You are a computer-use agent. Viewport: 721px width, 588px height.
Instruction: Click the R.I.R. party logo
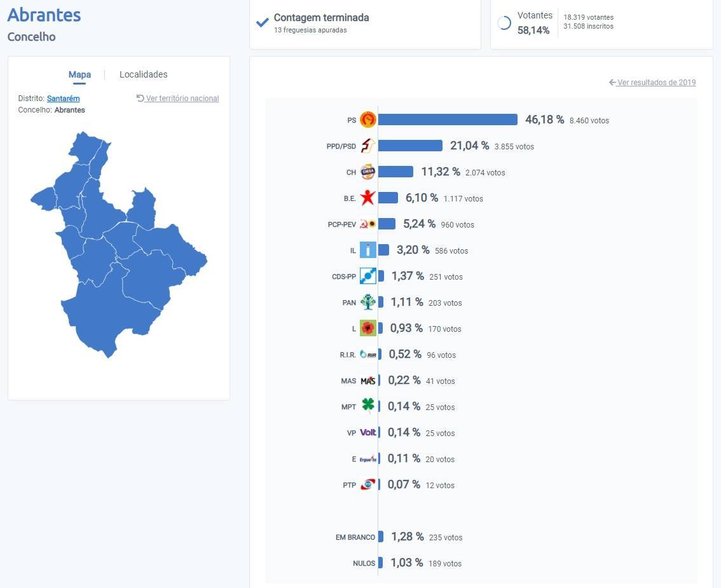coord(368,354)
